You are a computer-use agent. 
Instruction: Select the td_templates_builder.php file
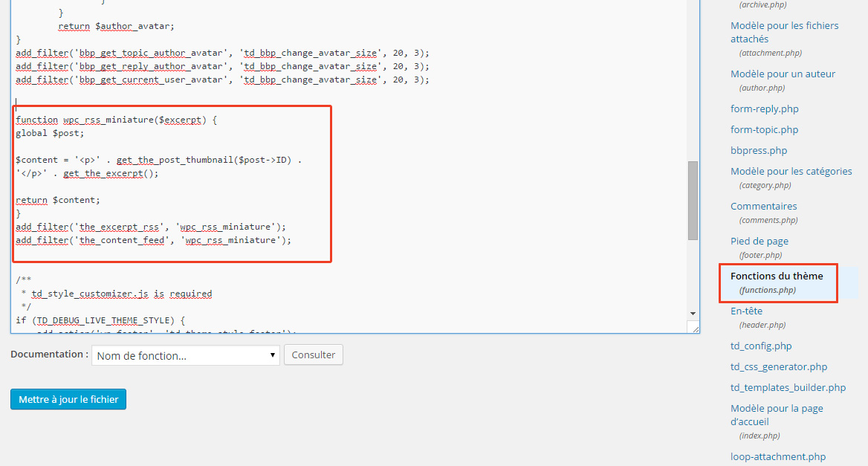point(788,387)
